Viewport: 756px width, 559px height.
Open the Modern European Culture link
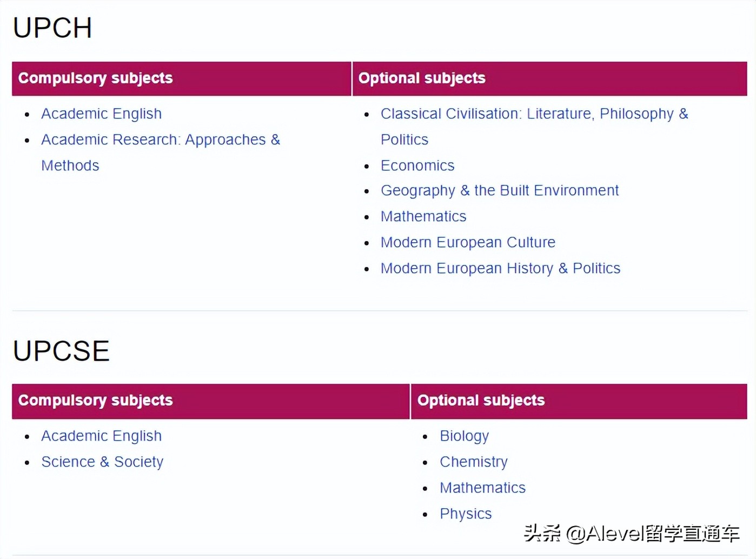pos(468,242)
